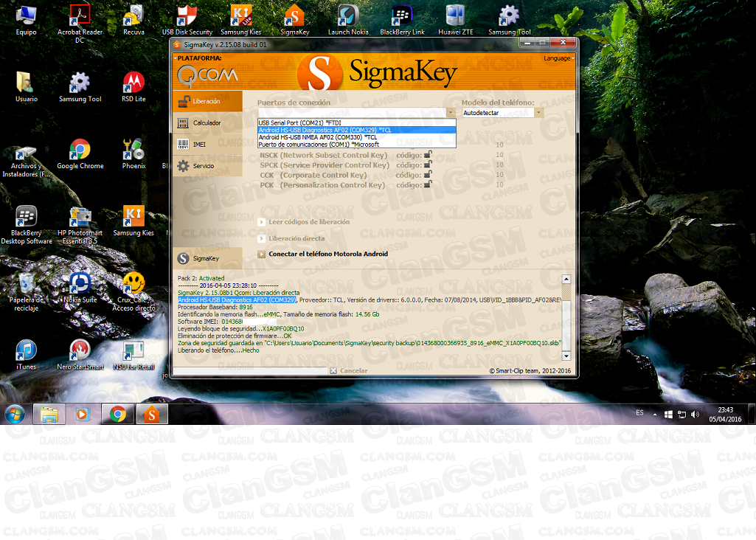756x540 pixels.
Task: Open USB Disk Security shortcut
Action: pyautogui.click(x=187, y=21)
